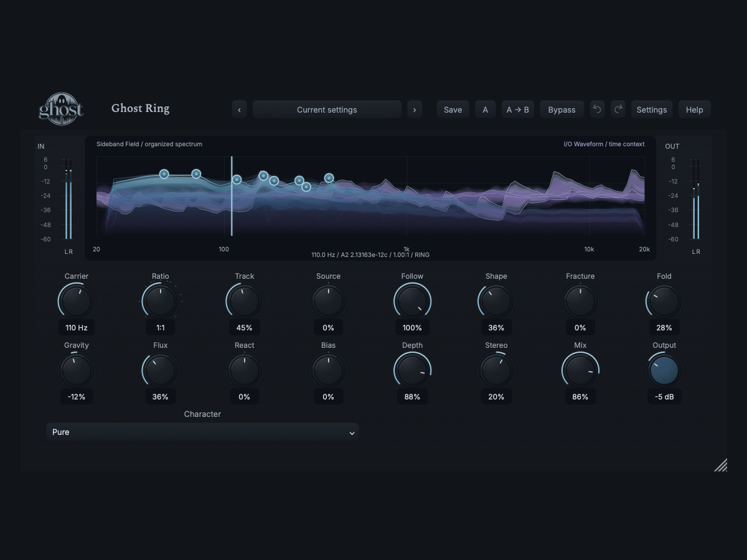Click the rightmost sideband node in the spectrum
This screenshot has height=560, width=747.
point(329,178)
